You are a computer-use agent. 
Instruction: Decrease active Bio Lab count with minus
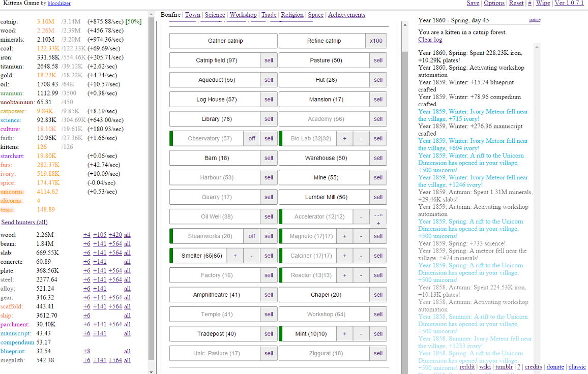tap(361, 138)
